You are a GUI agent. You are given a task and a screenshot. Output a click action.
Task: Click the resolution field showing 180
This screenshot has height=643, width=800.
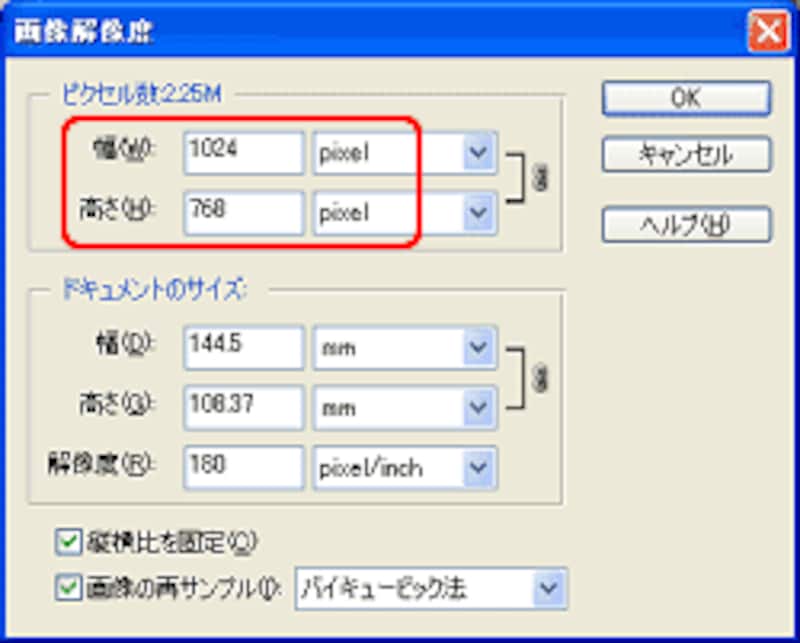[244, 468]
